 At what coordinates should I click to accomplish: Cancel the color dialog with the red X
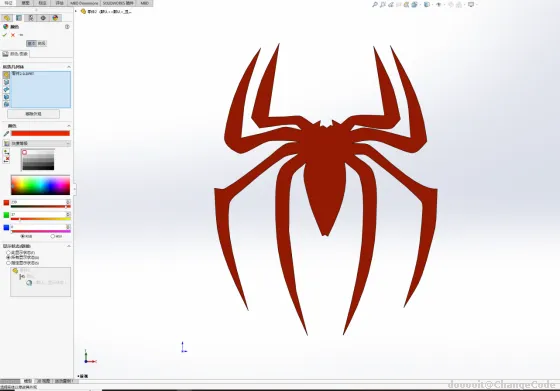[13, 35]
